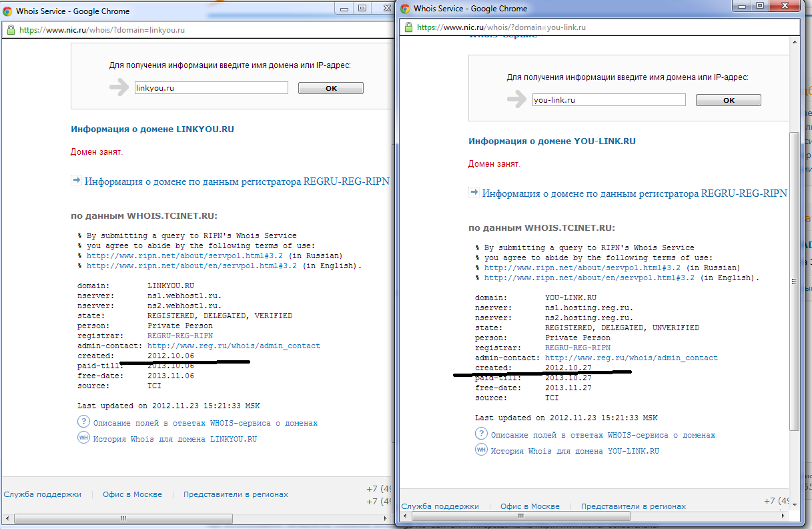812x529 pixels.
Task: Open registrar REGRU-REG-RIPN info for YOU-LINK.RU
Action: click(635, 193)
